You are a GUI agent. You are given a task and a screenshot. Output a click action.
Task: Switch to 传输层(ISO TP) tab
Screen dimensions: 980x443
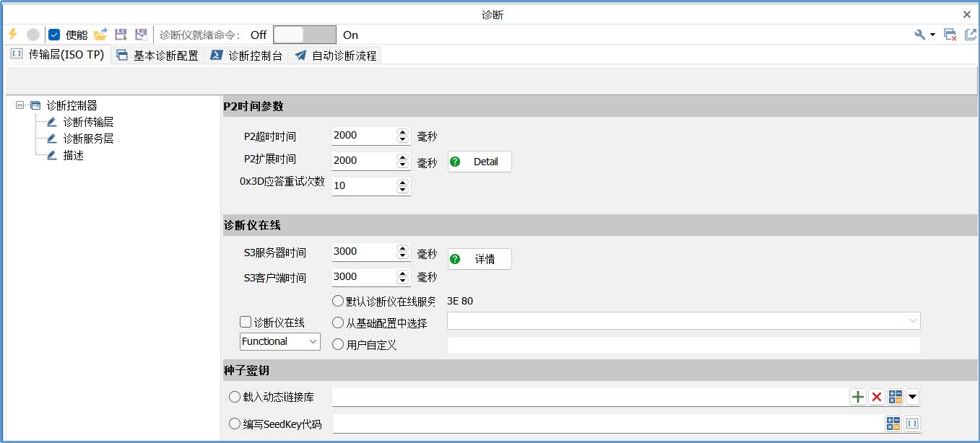58,55
